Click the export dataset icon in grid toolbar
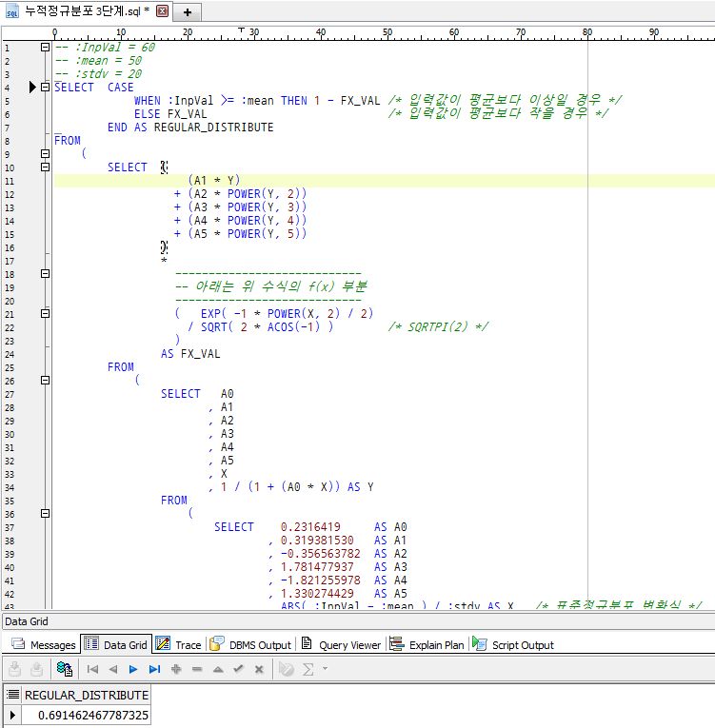The width and height of the screenshot is (715, 728). (x=15, y=669)
